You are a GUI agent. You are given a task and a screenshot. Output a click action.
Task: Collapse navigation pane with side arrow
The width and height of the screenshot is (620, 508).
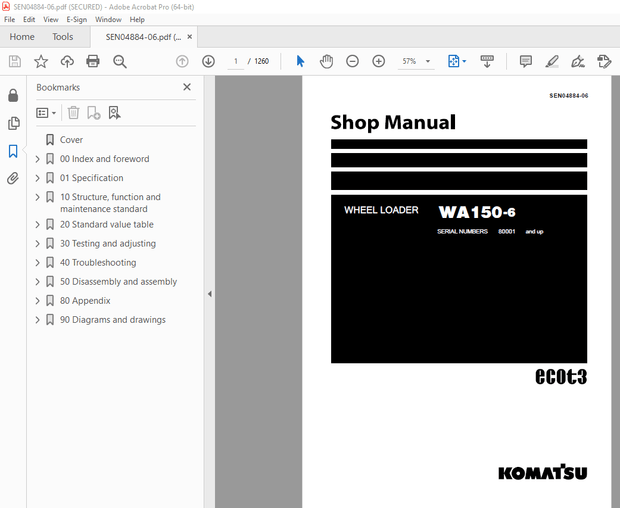[210, 294]
